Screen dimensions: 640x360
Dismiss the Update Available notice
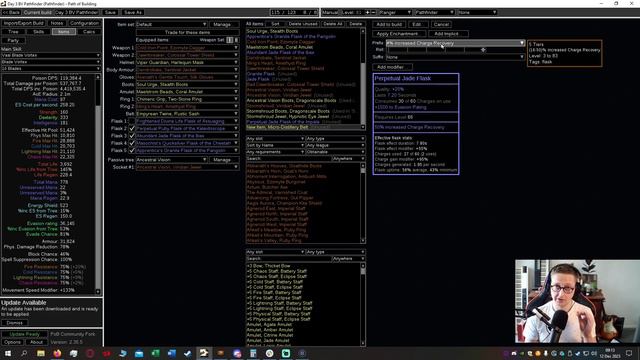pyautogui.click(x=14, y=323)
